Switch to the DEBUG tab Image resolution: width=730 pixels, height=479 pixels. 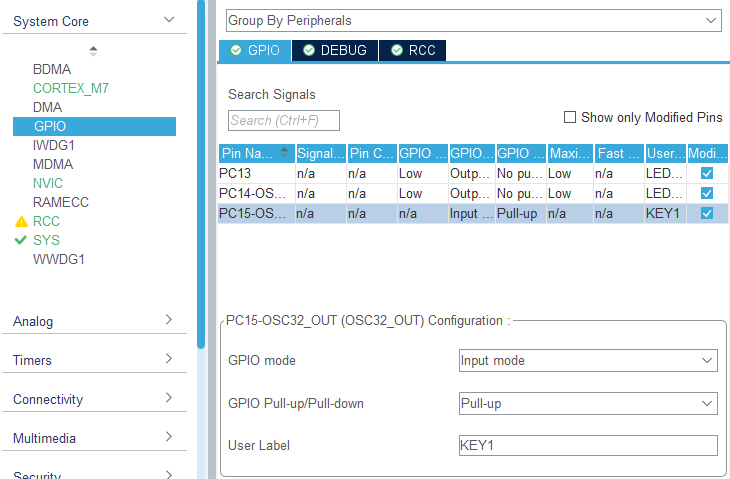pos(335,50)
